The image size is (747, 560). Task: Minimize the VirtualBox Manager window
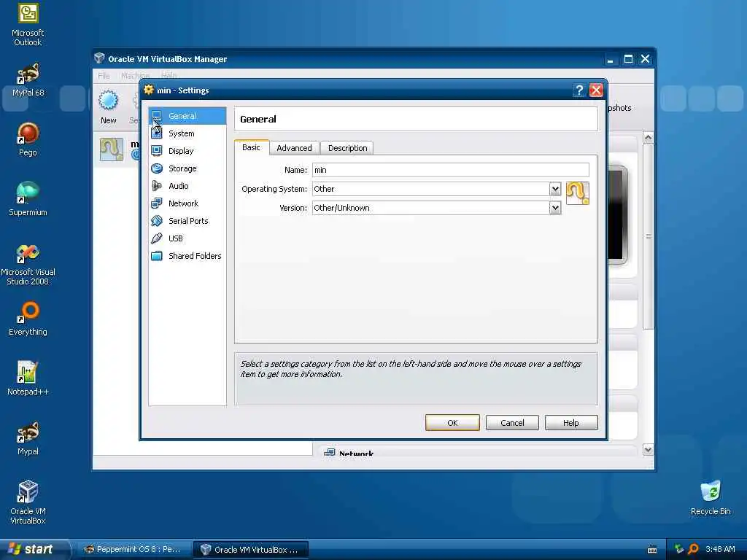pyautogui.click(x=611, y=59)
